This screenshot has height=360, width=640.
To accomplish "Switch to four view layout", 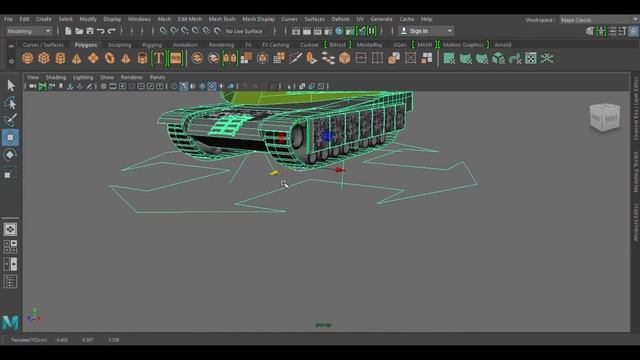I will tap(10, 247).
